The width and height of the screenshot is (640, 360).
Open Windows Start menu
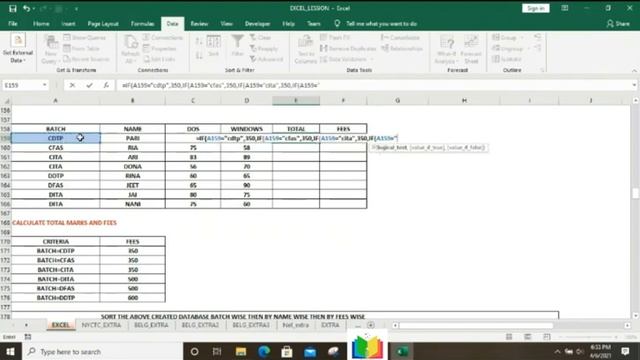click(x=10, y=351)
